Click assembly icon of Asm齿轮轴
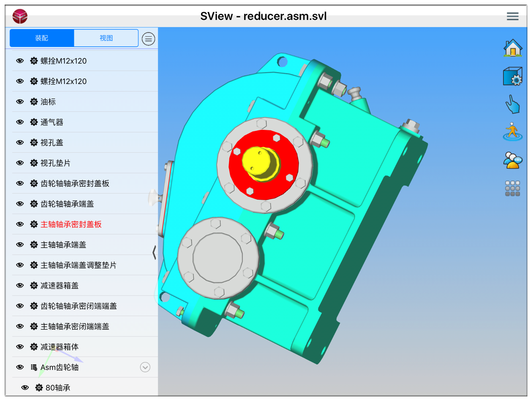The width and height of the screenshot is (532, 401). pos(34,367)
